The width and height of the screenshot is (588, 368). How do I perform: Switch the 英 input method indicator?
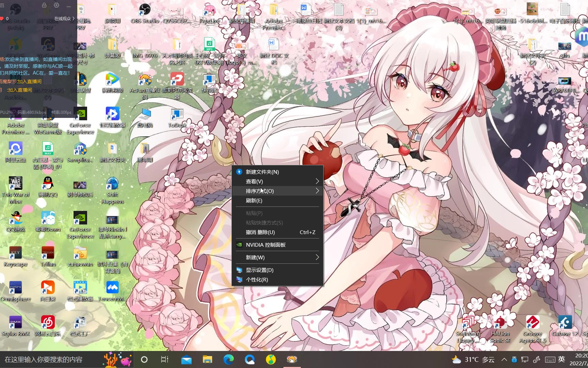561,359
